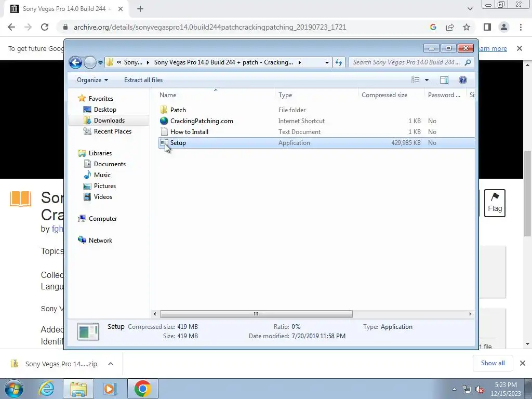Open Downloads in the navigation pane
Viewport: 532px width, 399px height.
[x=109, y=121]
